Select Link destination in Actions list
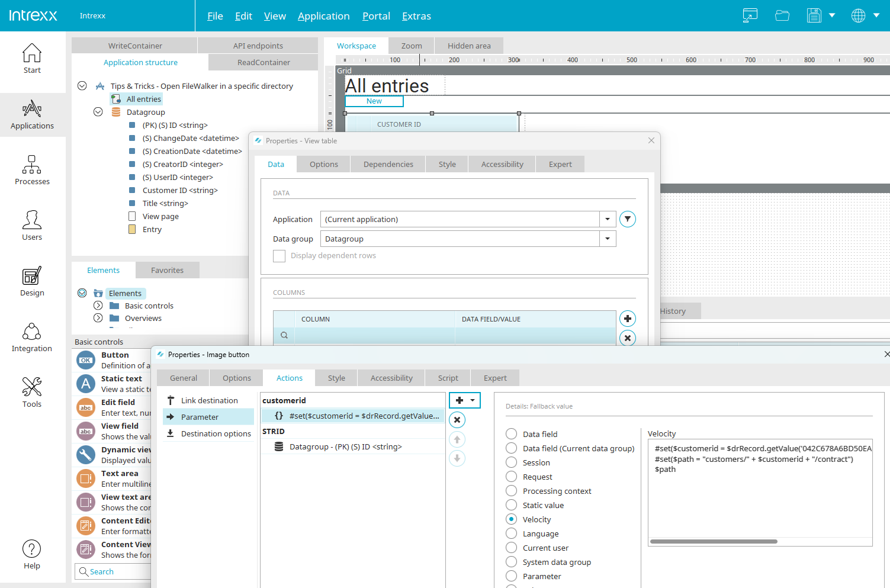 click(x=209, y=400)
